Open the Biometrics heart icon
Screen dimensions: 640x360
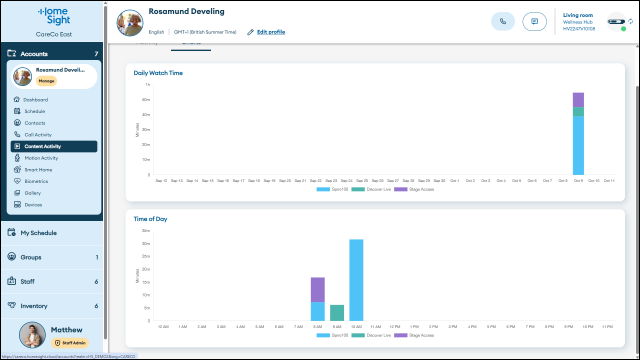coord(17,181)
